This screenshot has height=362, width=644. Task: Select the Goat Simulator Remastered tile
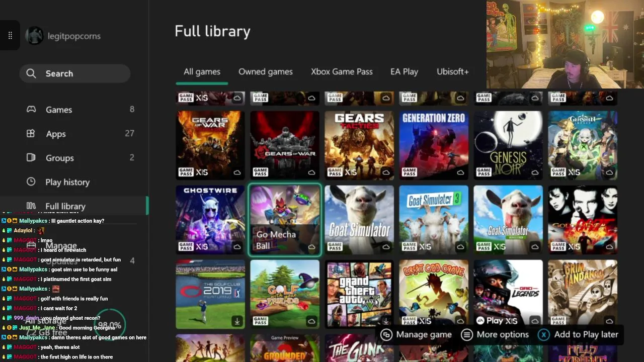508,219
